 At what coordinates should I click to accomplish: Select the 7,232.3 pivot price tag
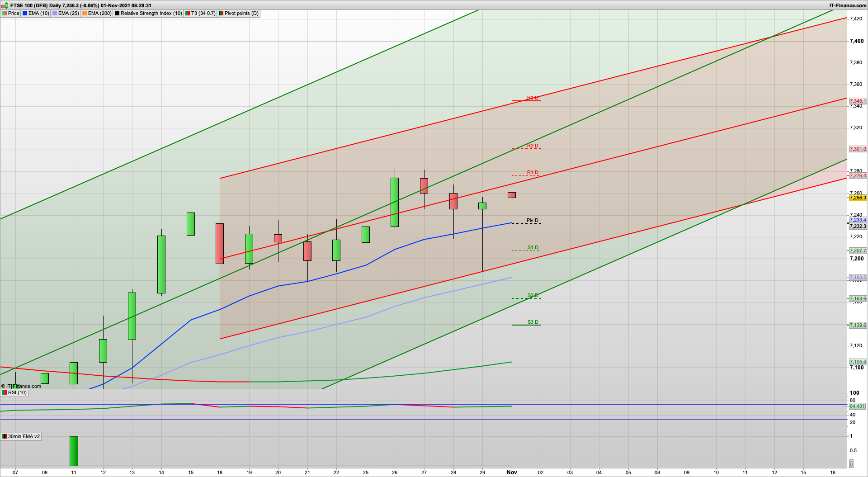[858, 226]
